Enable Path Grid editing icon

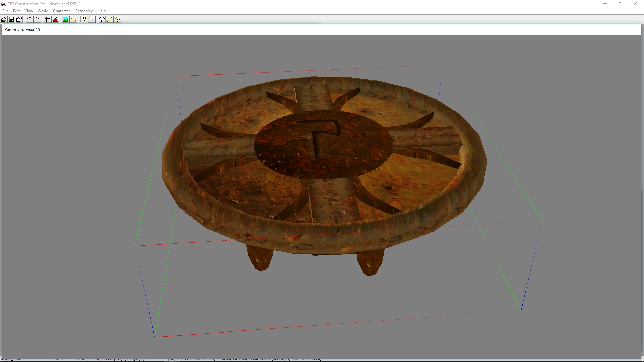click(x=74, y=19)
